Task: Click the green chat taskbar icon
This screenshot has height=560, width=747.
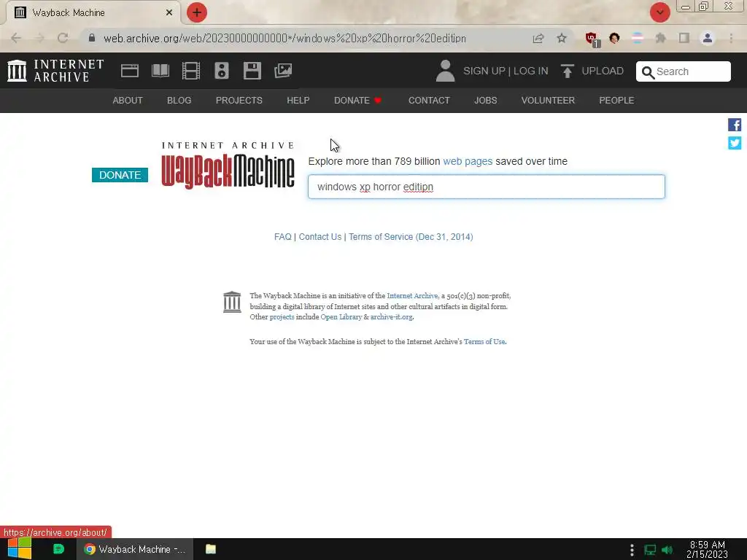Action: coord(58,549)
